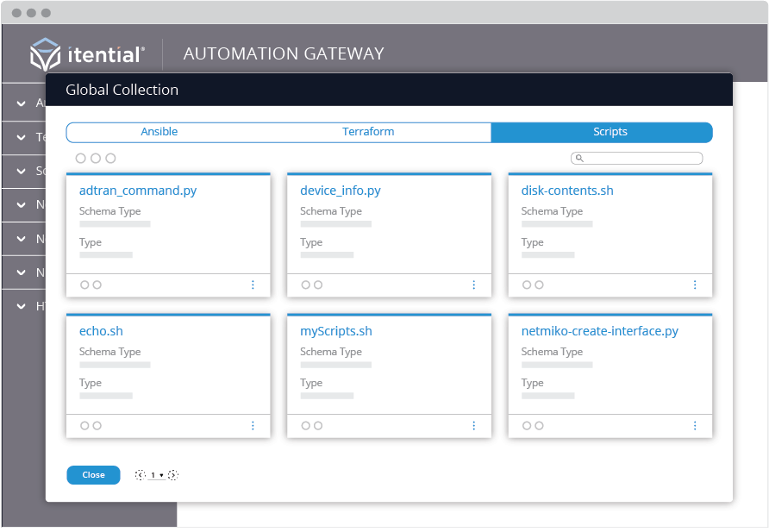Expand the first sidebar navigation chevron

coord(22,102)
